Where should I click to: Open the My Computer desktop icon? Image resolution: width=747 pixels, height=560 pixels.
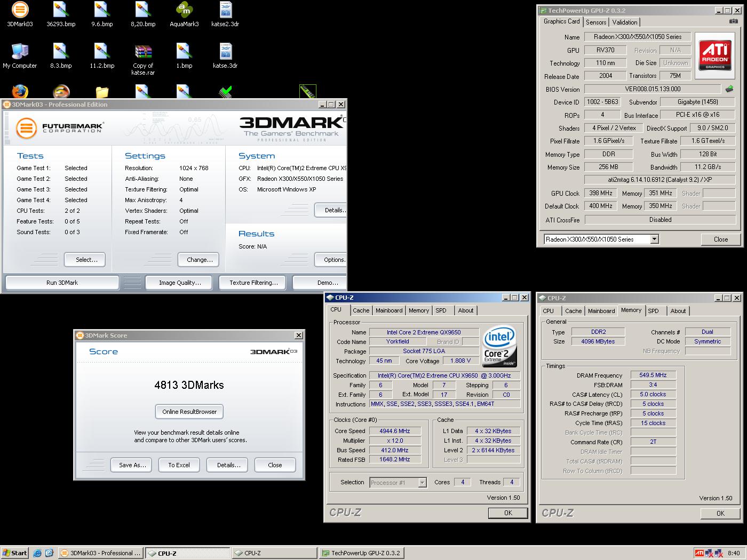[x=20, y=56]
